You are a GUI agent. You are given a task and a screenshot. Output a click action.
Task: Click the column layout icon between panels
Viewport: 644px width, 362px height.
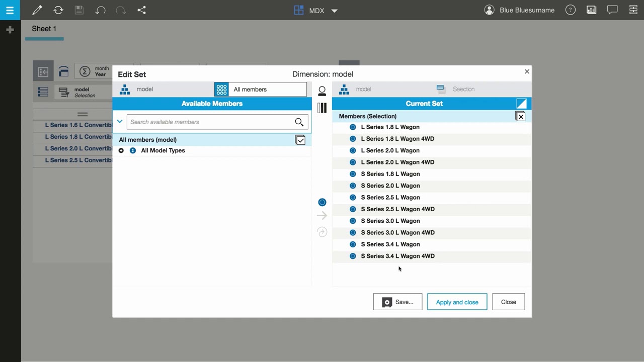(322, 108)
